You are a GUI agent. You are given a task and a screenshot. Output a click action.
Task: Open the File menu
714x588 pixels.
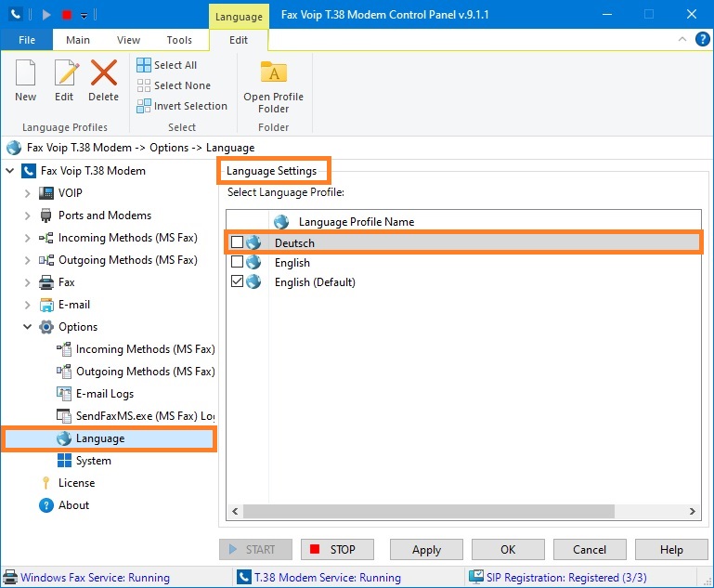[26, 40]
